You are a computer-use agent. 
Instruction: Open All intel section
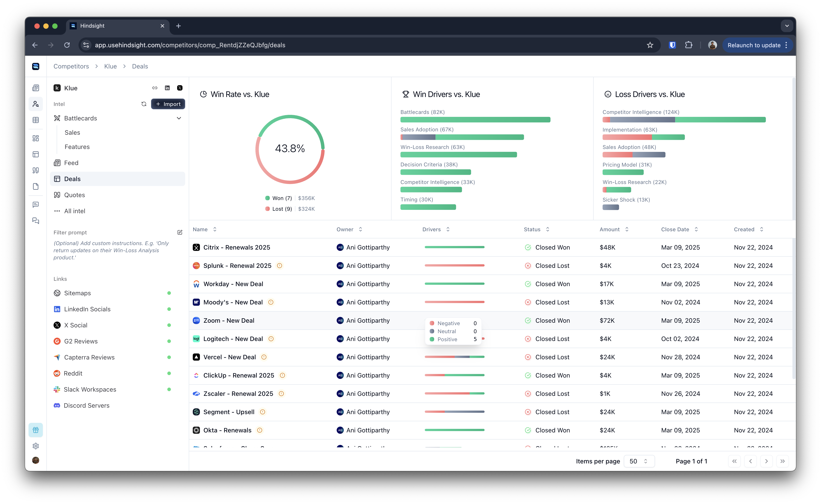pos(117,211)
